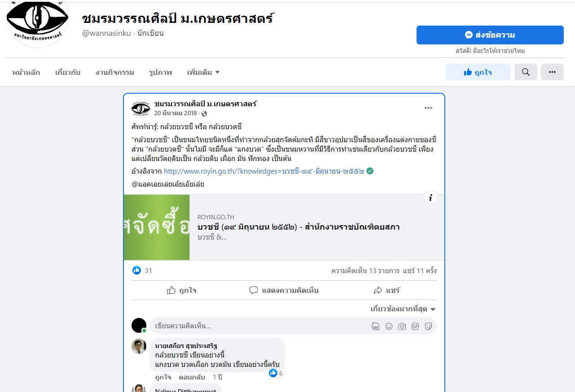Open the emoji picker in comment box
575x392 pixels.
(x=389, y=326)
